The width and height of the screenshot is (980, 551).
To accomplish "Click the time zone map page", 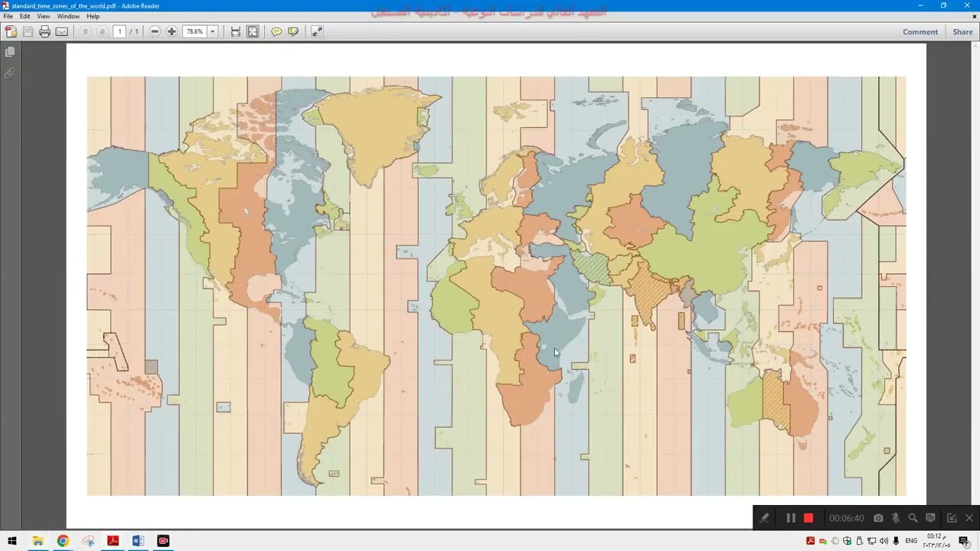I will pos(496,285).
